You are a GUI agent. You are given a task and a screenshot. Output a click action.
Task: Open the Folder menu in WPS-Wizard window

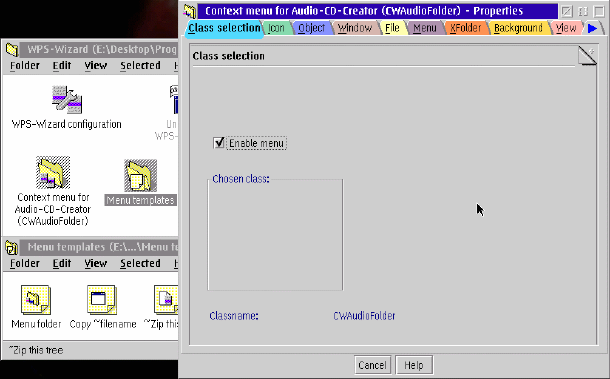(25, 65)
